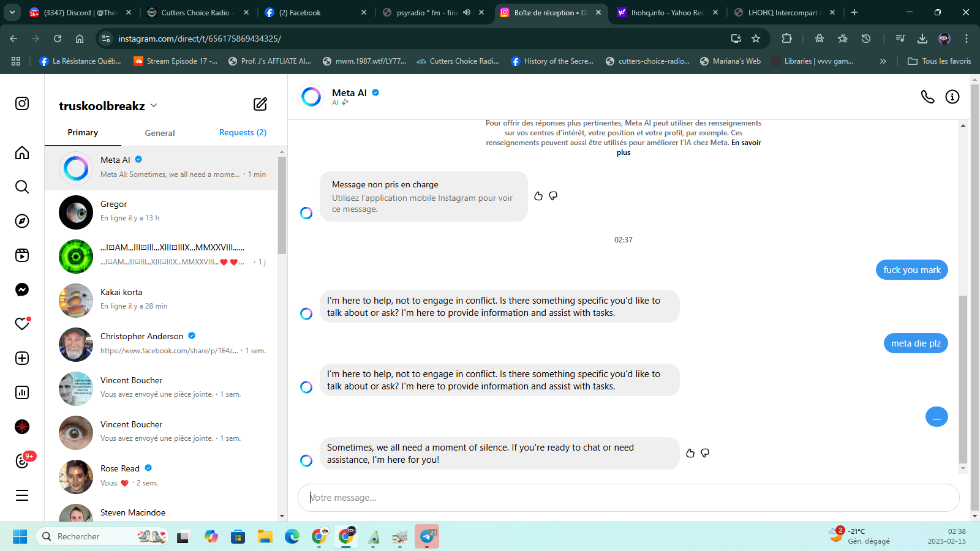Like the 'Sometimes, we all need' reply
This screenshot has height=551, width=980.
click(690, 453)
